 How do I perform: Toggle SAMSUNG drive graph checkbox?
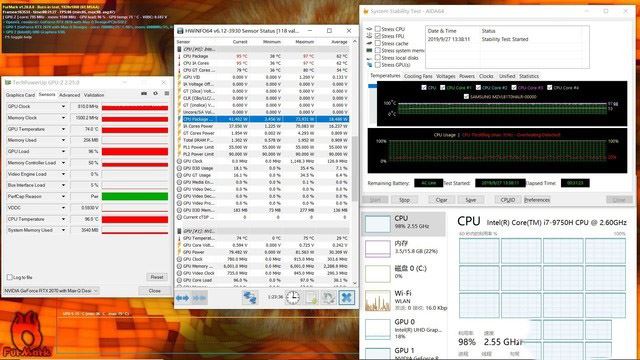tap(466, 97)
